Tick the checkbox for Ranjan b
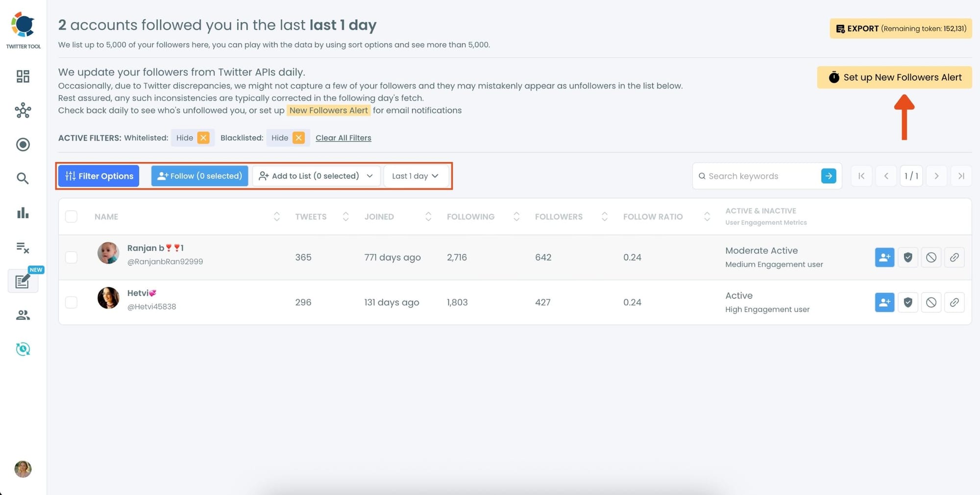Screen dimensions: 980x495 pyautogui.click(x=72, y=258)
